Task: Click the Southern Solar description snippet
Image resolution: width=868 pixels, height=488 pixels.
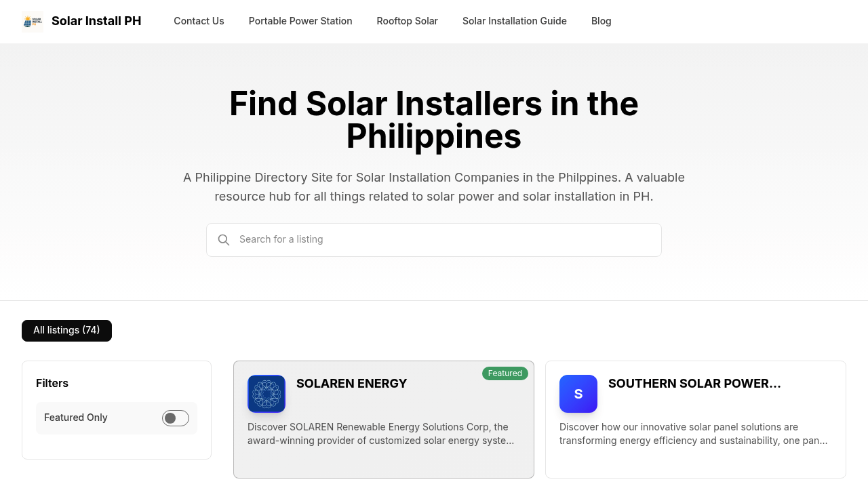Action: pos(692,434)
